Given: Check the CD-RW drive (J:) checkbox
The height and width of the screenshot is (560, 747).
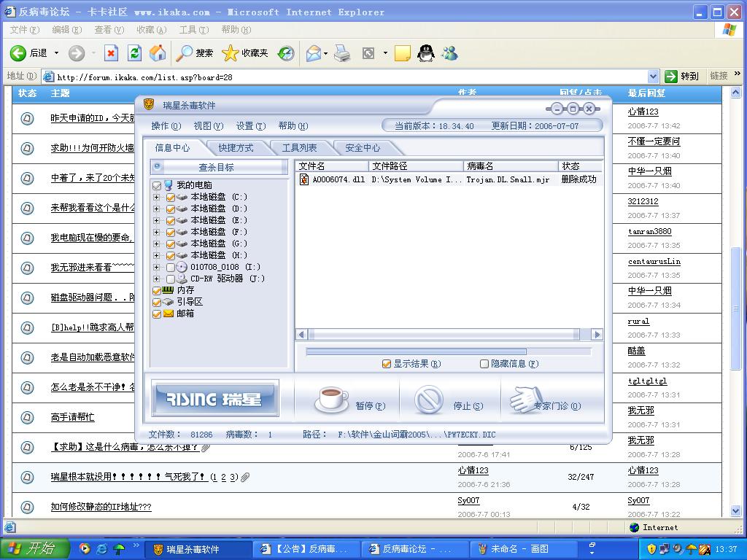Looking at the screenshot, I should click(x=171, y=279).
